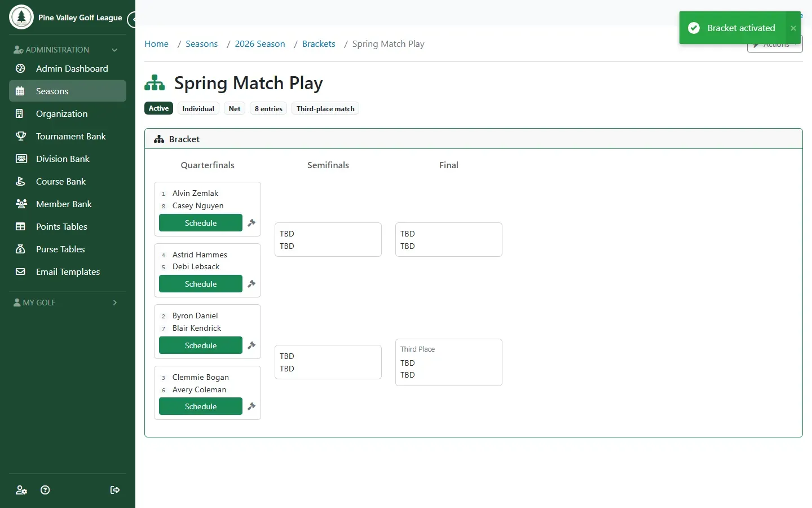Schedule the Byron Daniel vs Blair Kendrick match
The image size is (812, 508).
point(201,345)
